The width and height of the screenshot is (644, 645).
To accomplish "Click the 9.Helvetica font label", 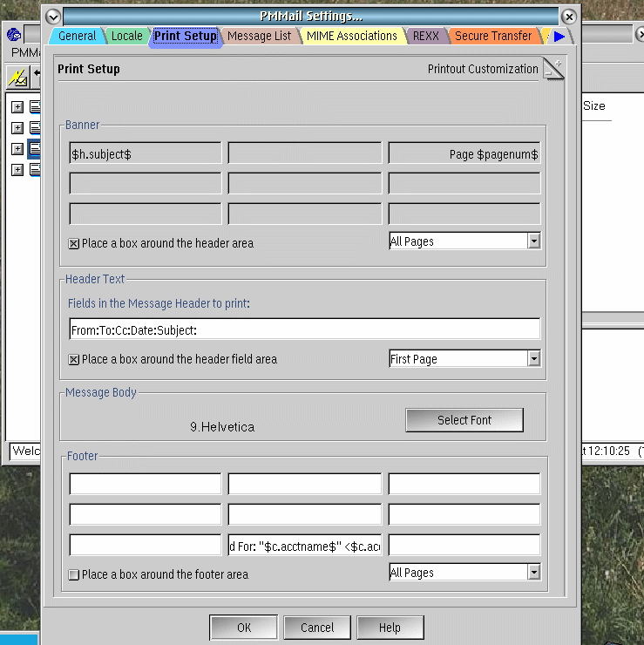I will [x=222, y=427].
